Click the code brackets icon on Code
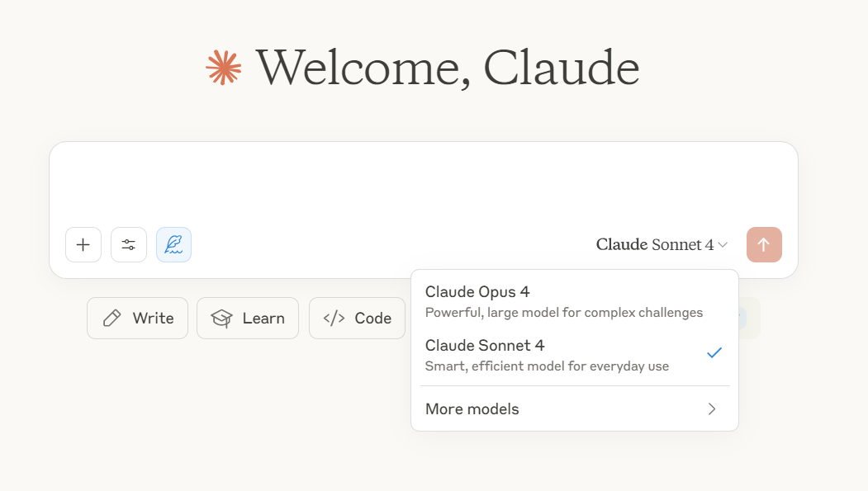Viewport: 868px width, 491px height. pos(334,318)
